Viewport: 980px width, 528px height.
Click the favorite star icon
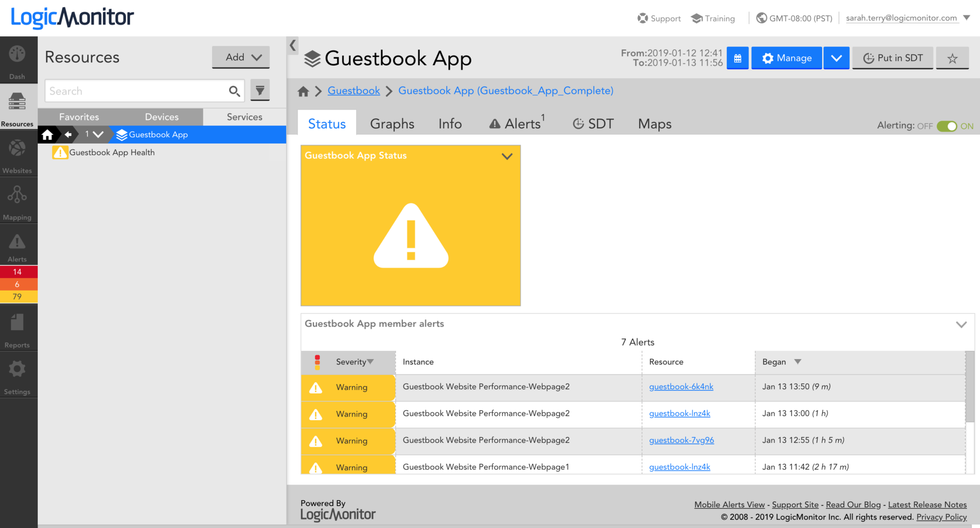952,58
